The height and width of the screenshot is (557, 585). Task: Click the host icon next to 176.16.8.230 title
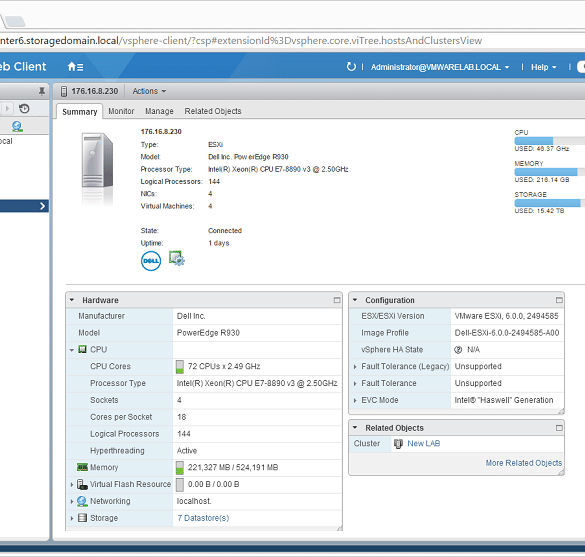click(x=64, y=91)
